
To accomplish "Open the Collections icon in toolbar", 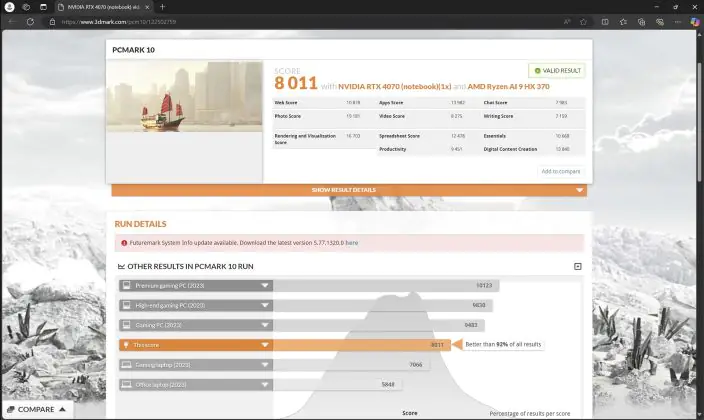I will [x=641, y=22].
